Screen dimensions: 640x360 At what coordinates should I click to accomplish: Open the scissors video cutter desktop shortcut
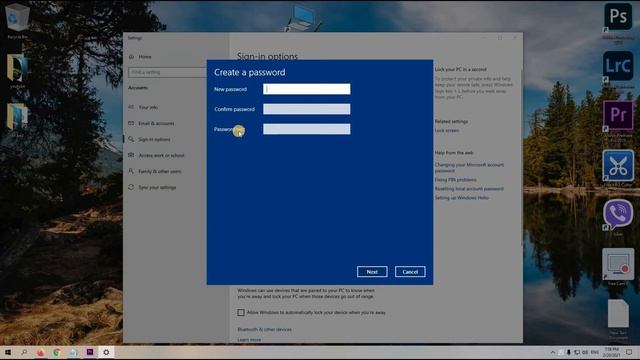click(x=618, y=166)
